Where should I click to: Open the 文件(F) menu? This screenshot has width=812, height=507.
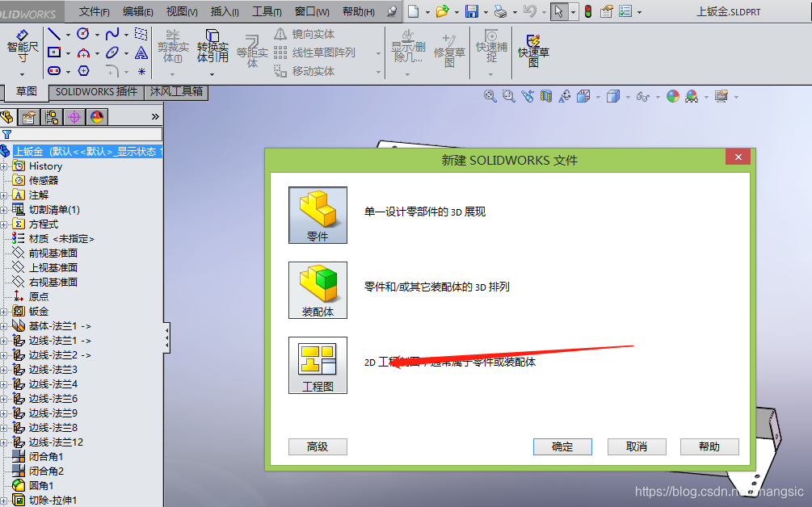95,11
